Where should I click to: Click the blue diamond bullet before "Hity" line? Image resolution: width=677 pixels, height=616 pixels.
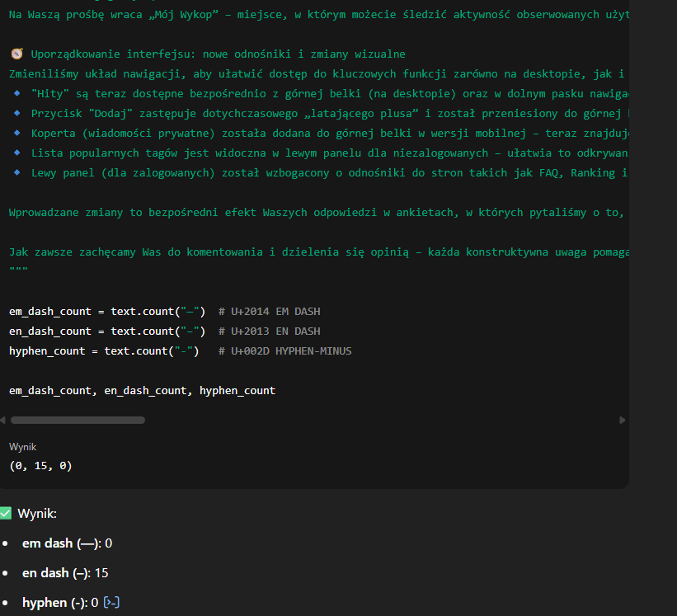17,93
